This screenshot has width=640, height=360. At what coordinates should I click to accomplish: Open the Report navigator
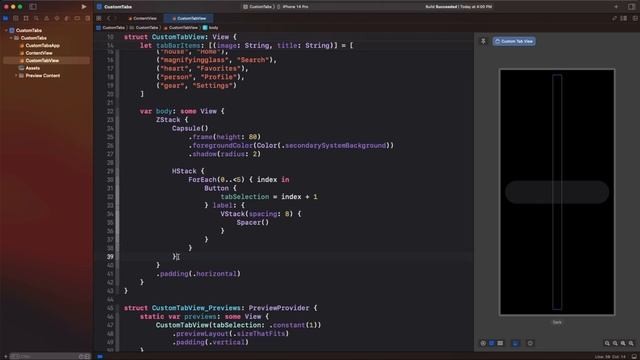pos(87,18)
